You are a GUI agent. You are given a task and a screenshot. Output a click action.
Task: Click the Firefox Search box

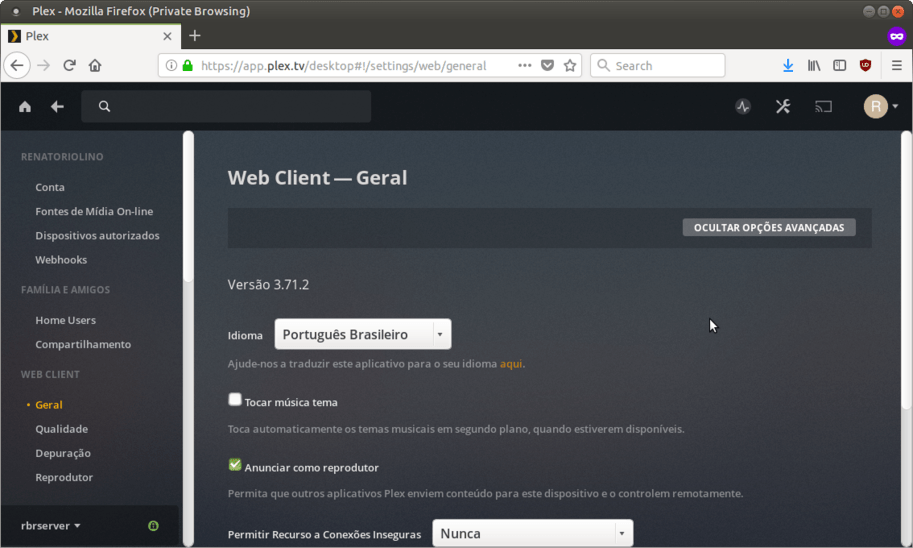coord(658,65)
